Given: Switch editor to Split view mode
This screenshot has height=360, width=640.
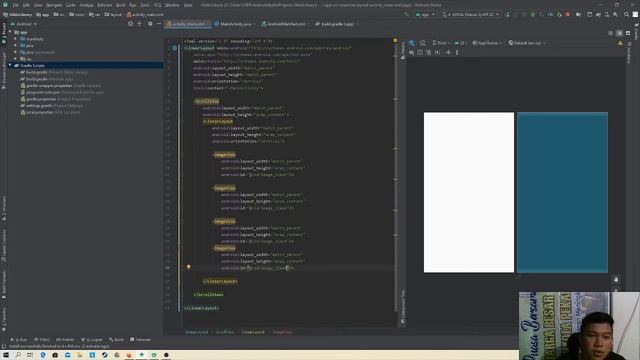Looking at the screenshot, I should click(619, 33).
